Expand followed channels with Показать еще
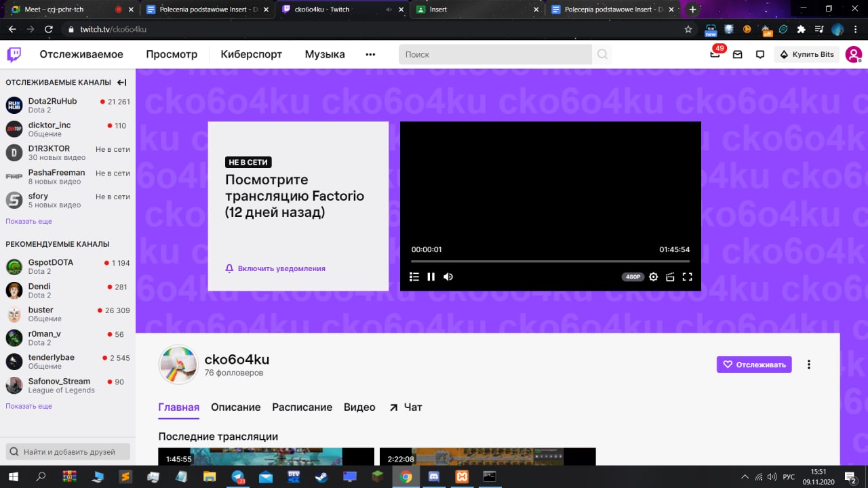Viewport: 868px width, 488px height. coord(28,221)
